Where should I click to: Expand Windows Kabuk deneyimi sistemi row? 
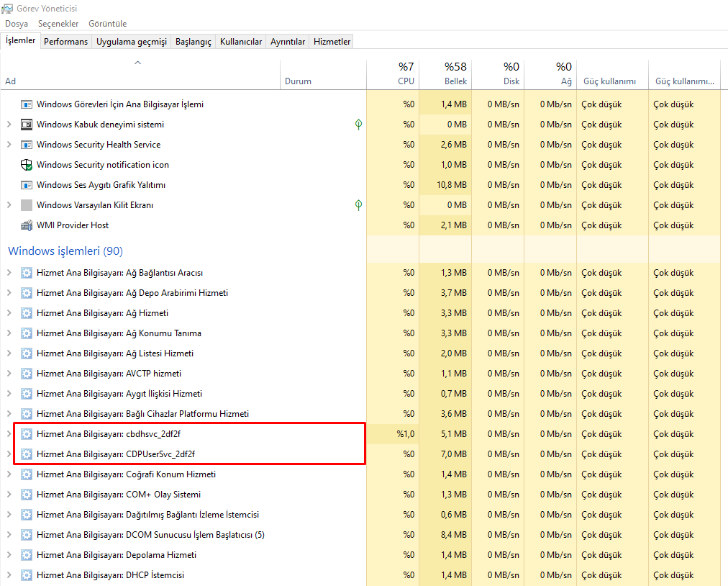click(9, 124)
